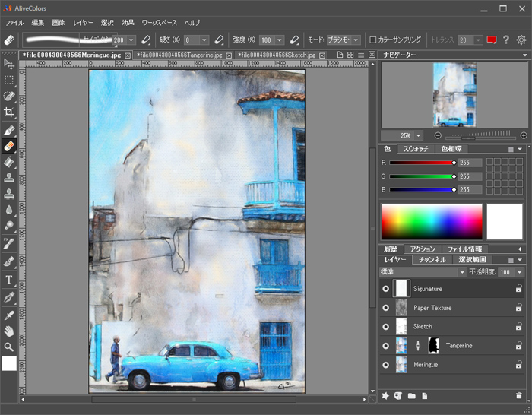The width and height of the screenshot is (532, 415).
Task: Select the Crop tool
Action: click(x=9, y=112)
